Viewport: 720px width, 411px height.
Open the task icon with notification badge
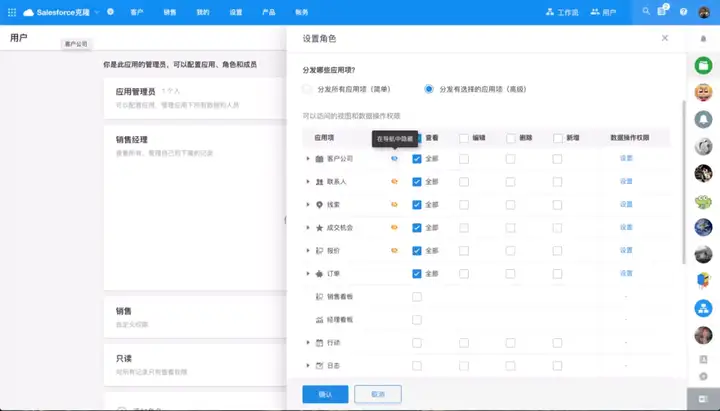(662, 11)
